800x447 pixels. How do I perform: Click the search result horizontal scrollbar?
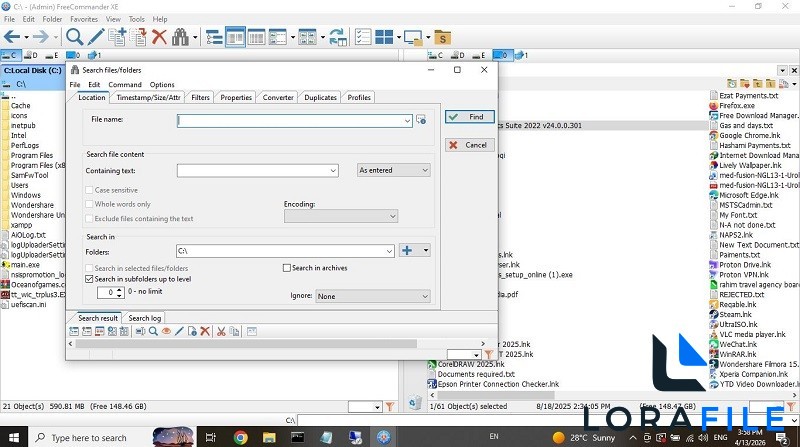(245, 344)
